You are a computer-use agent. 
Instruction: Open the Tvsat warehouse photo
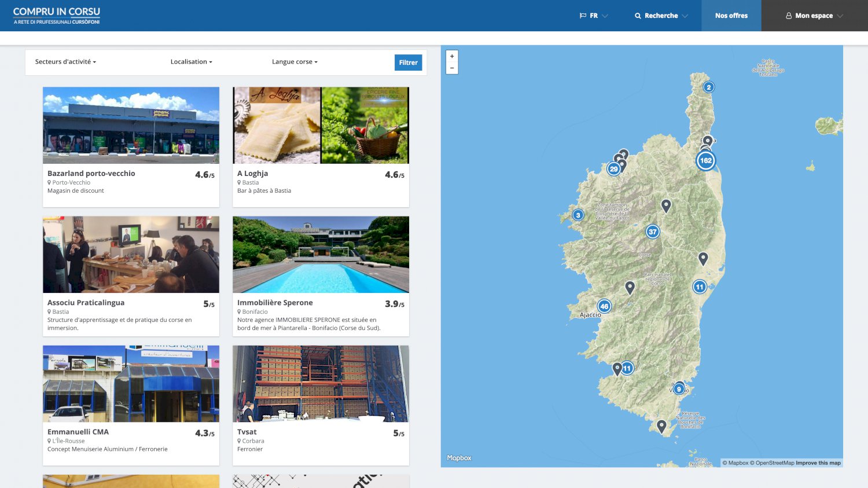[x=321, y=383]
